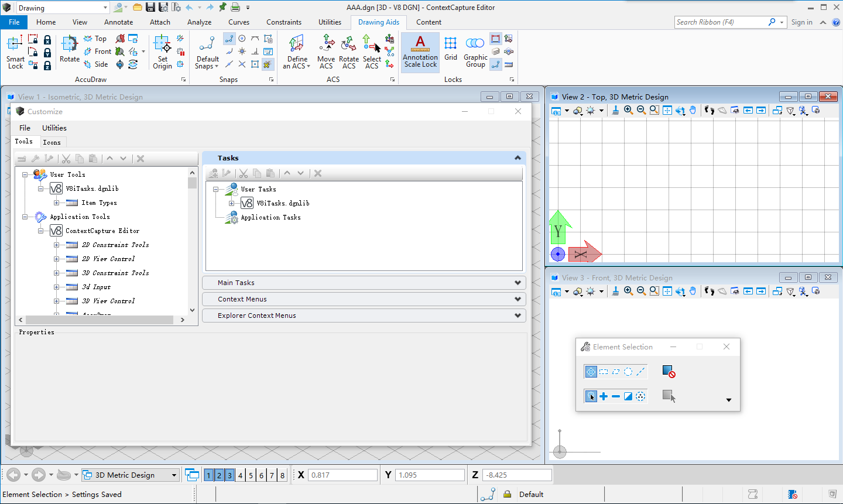Toggle view 4 button in status bar
This screenshot has width=843, height=504.
[240, 475]
